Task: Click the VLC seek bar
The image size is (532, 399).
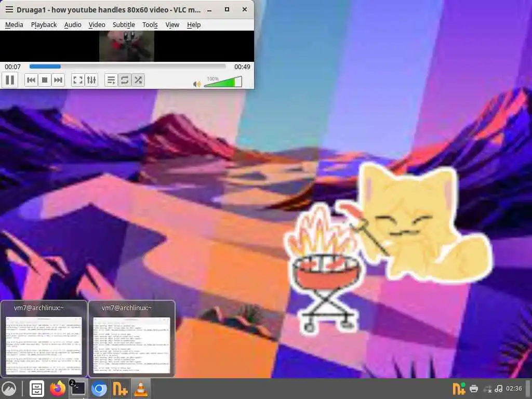Action: tap(128, 66)
